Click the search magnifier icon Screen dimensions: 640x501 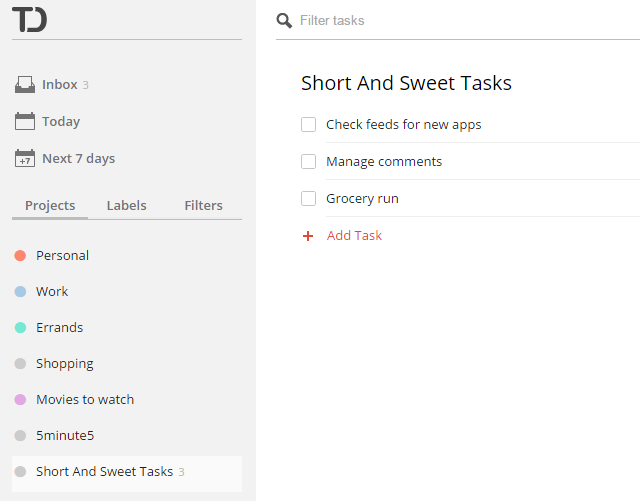285,21
